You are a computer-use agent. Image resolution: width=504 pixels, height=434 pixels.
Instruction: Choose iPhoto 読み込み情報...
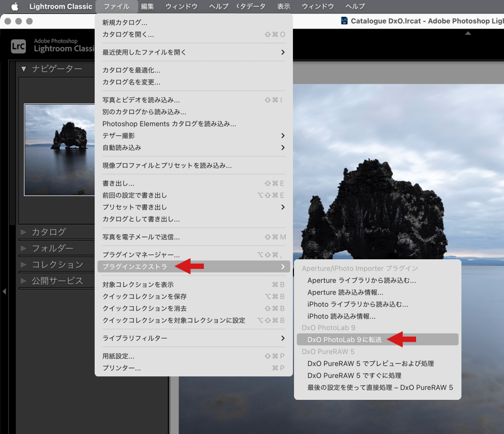(377, 316)
